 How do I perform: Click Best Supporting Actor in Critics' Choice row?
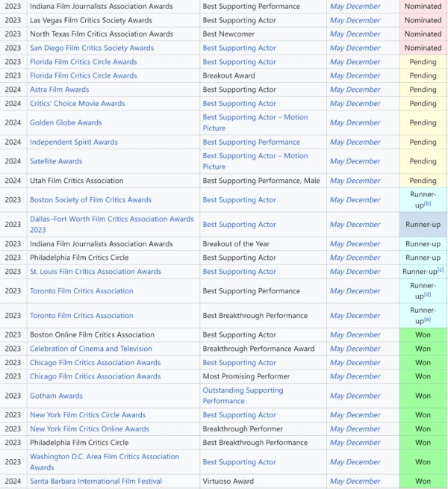(x=239, y=103)
